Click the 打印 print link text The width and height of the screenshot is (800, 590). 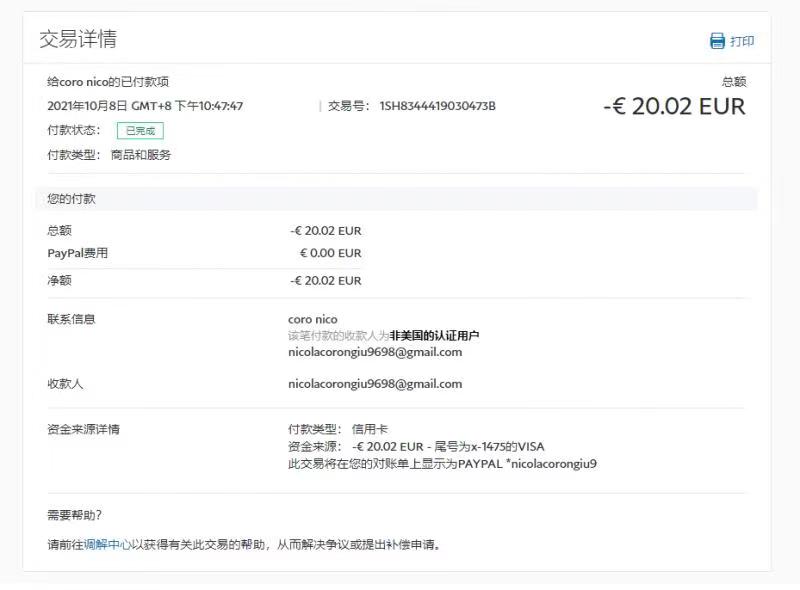742,41
